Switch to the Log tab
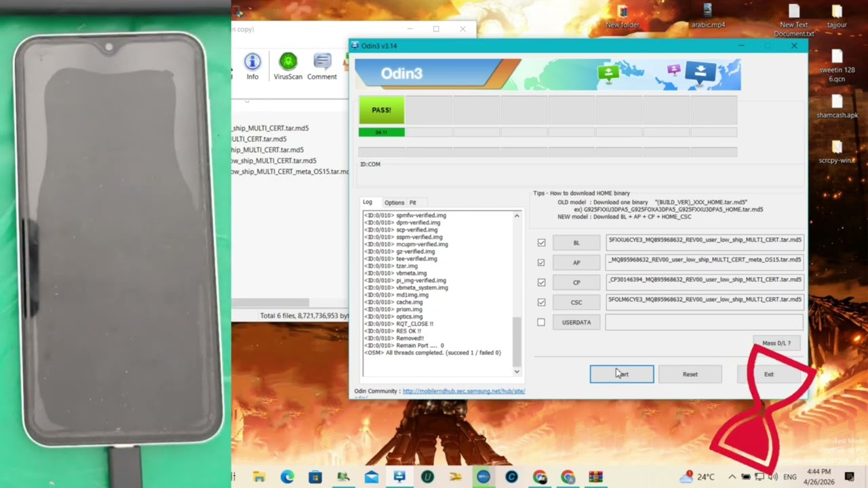This screenshot has height=488, width=868. coord(368,202)
